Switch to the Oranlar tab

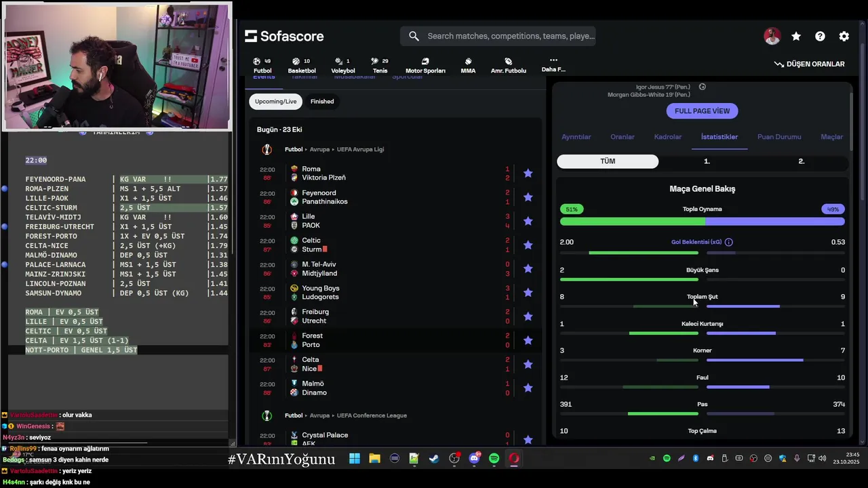click(623, 137)
